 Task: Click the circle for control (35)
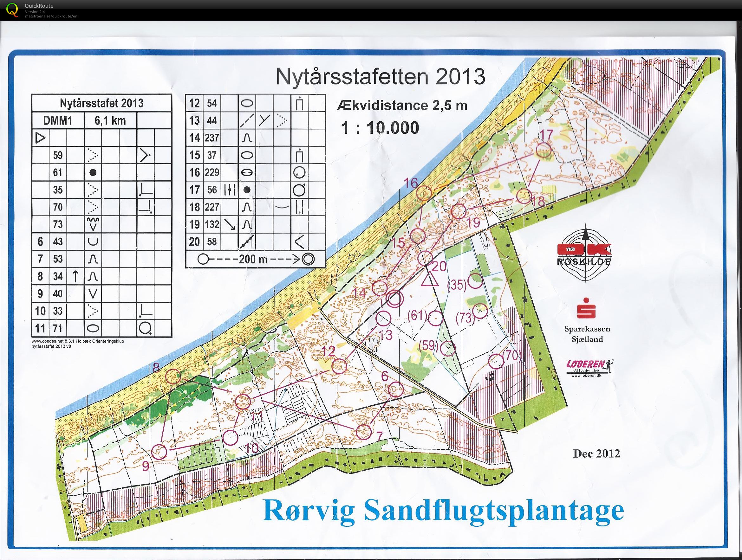475,281
